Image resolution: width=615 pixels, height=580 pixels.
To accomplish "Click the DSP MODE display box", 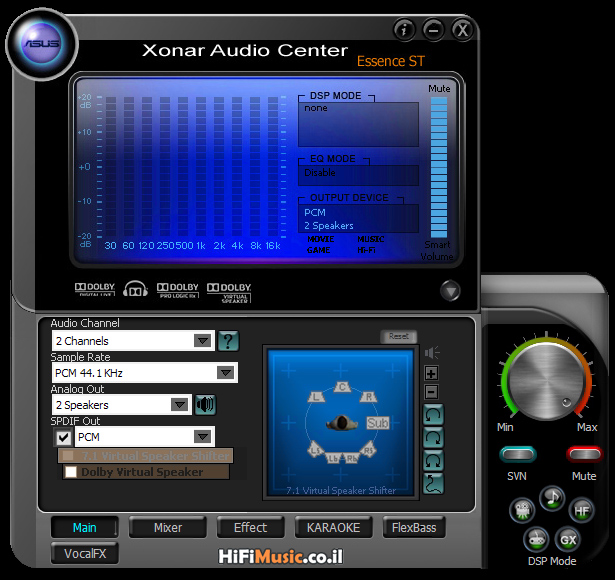I will point(358,124).
